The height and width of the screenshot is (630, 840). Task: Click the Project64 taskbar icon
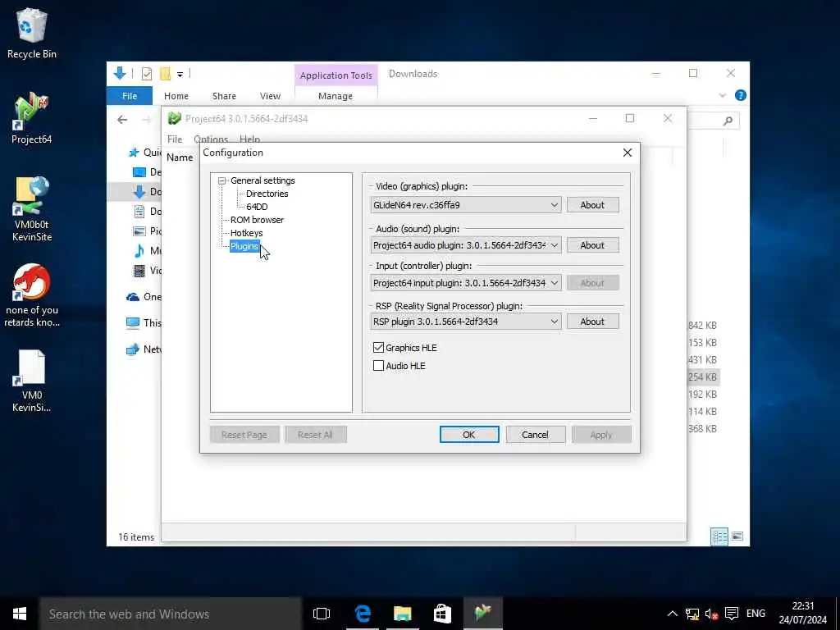click(482, 614)
